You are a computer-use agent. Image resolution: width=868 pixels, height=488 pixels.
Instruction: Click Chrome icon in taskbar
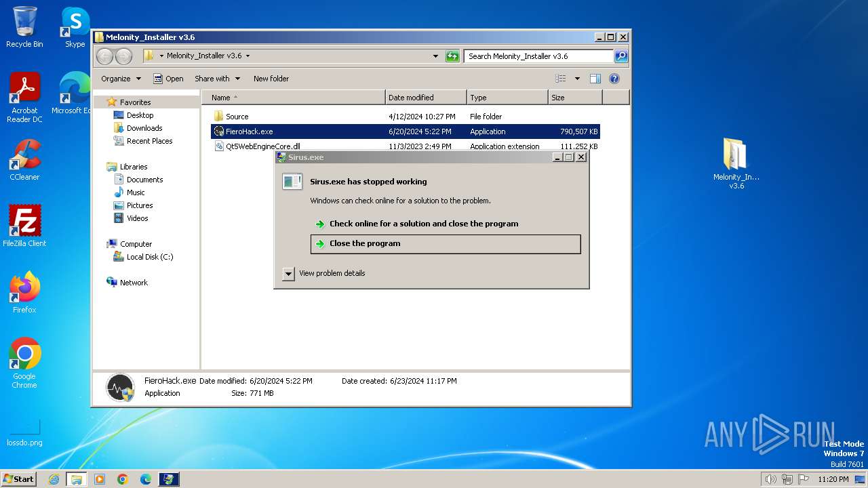(123, 479)
